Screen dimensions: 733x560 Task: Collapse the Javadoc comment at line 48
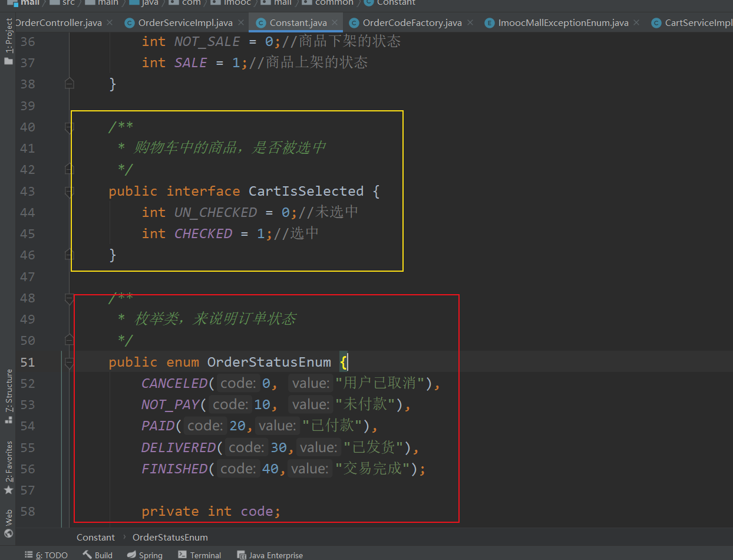click(69, 298)
